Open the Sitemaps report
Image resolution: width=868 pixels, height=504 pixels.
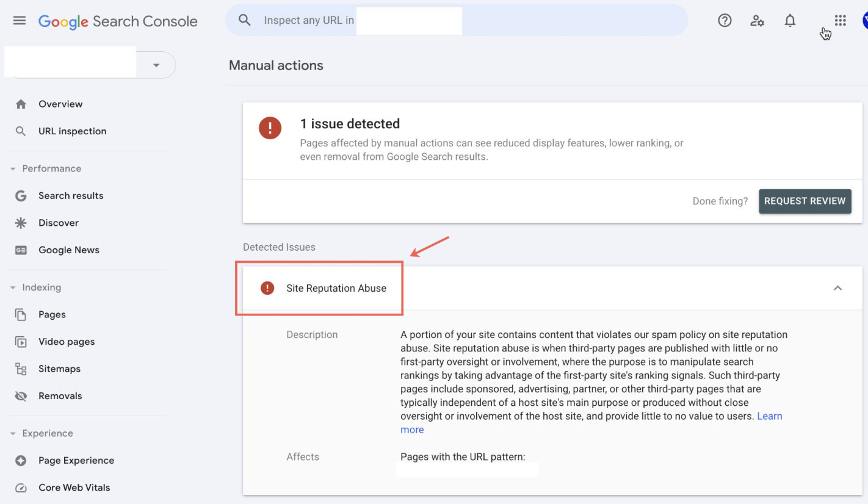coord(59,369)
